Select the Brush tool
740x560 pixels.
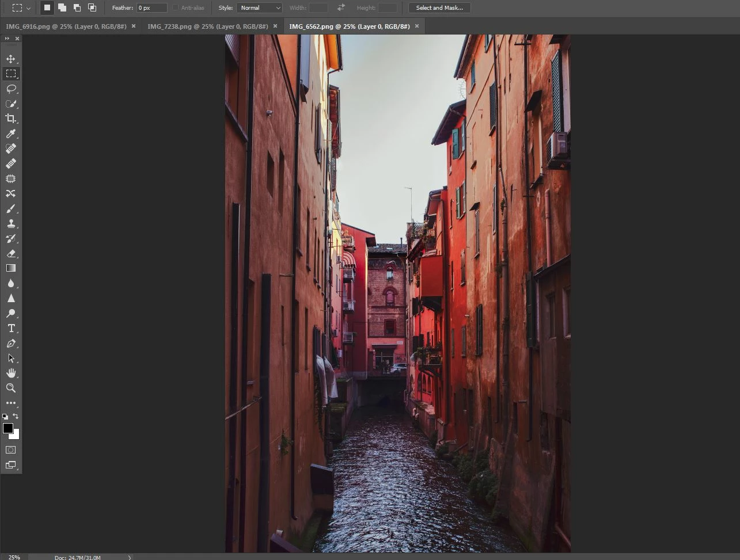click(x=11, y=208)
